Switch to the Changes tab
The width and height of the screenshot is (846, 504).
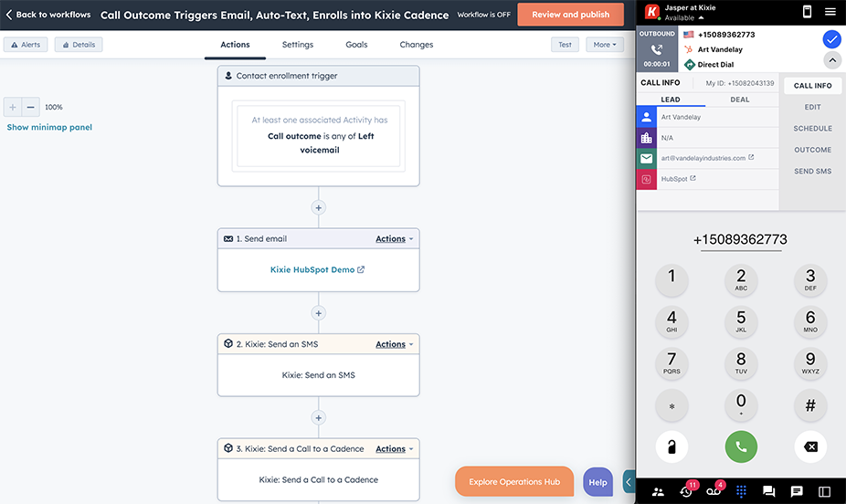[x=416, y=45]
